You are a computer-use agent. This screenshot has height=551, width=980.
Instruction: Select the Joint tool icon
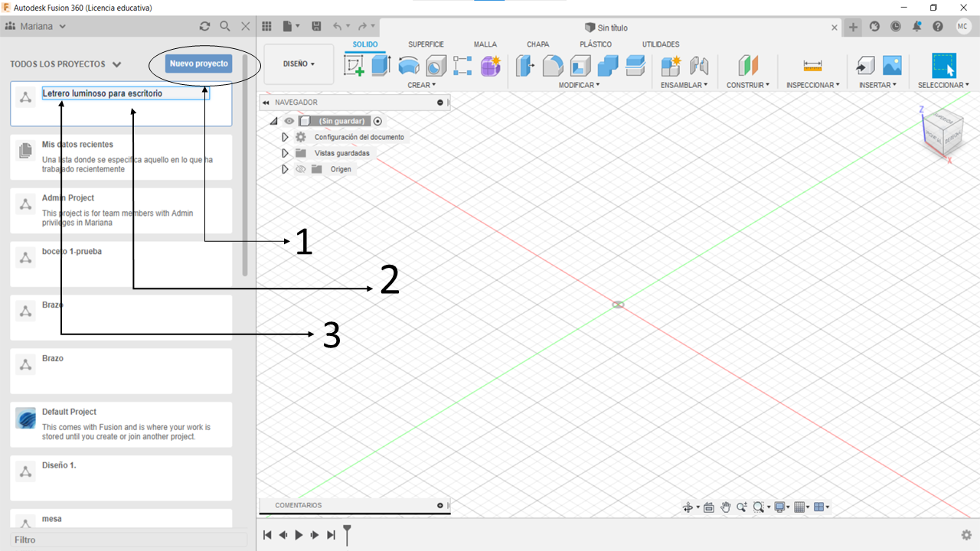click(698, 66)
